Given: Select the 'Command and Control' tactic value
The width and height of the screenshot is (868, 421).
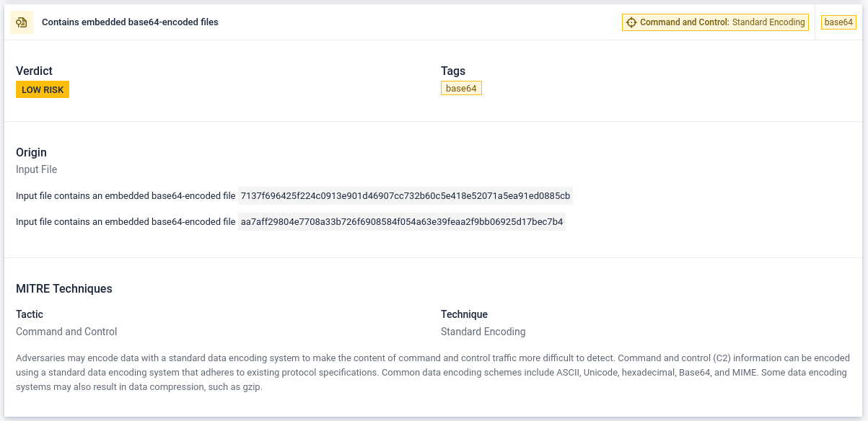Looking at the screenshot, I should pos(66,332).
